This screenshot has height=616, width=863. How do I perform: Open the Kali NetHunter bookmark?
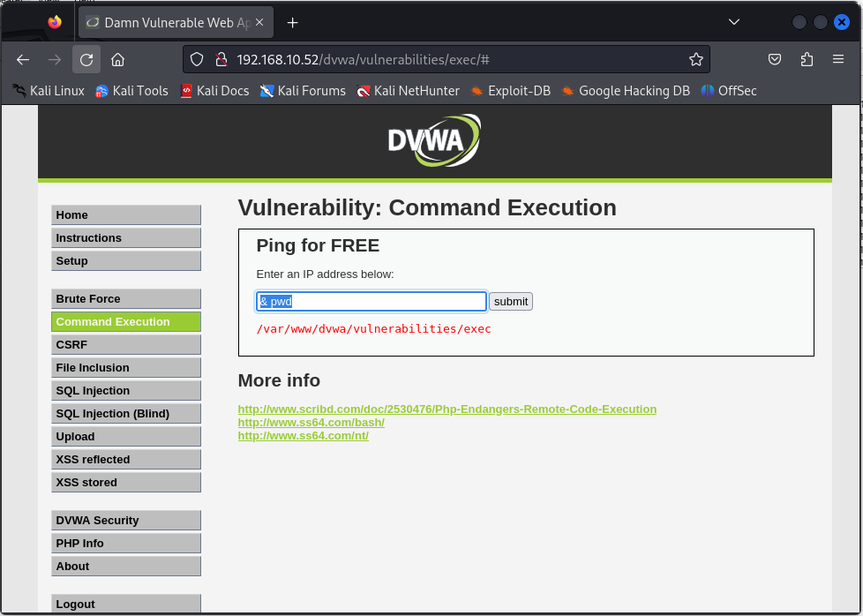click(x=408, y=91)
